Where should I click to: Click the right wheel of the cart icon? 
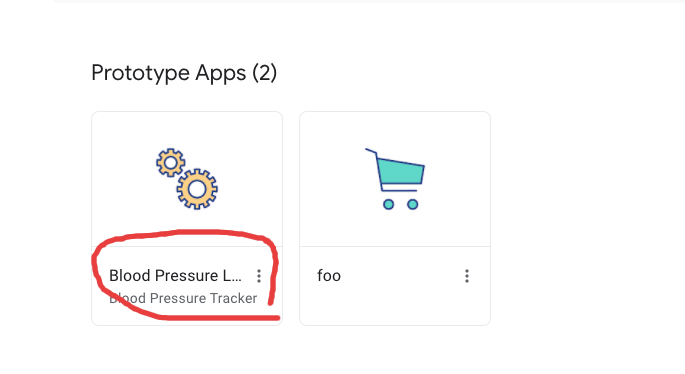[412, 204]
